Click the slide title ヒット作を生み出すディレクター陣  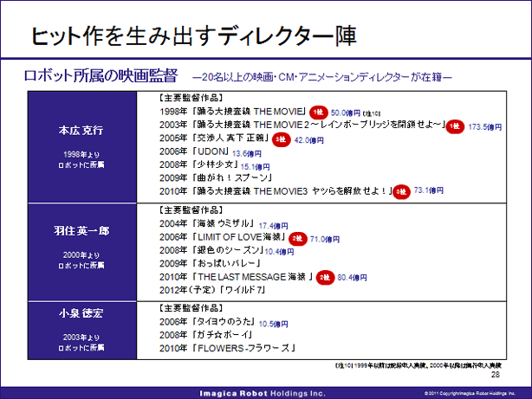point(194,36)
